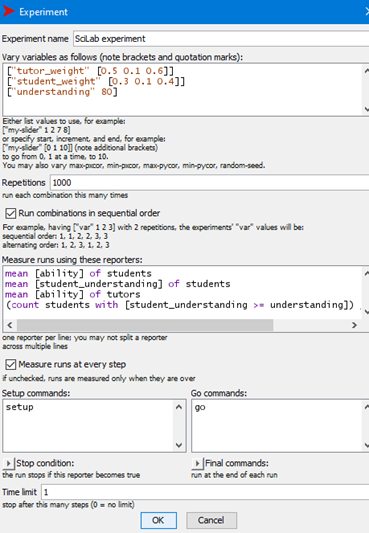Uncheck Run combinations in sequential order
Viewport: 369px width, 533px height.
click(x=11, y=213)
